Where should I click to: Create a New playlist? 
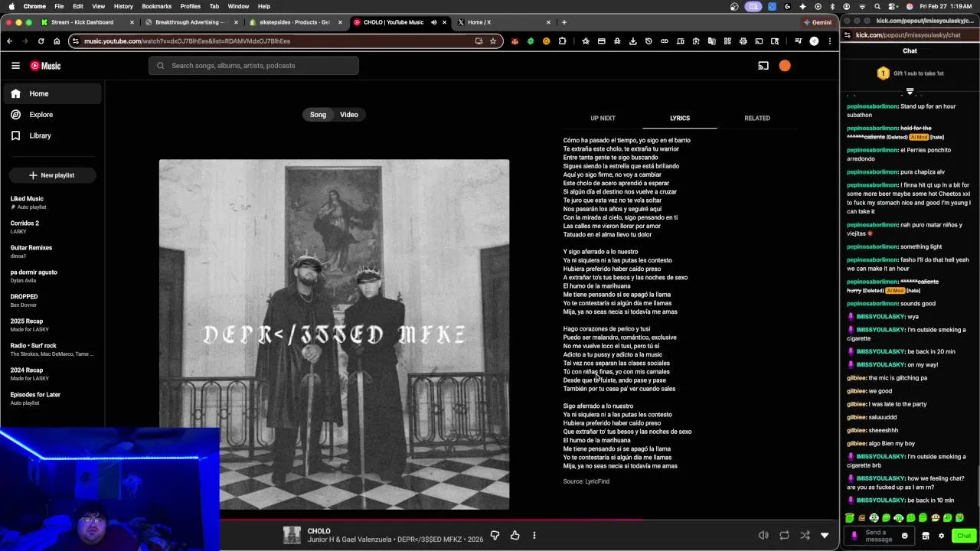pyautogui.click(x=52, y=175)
